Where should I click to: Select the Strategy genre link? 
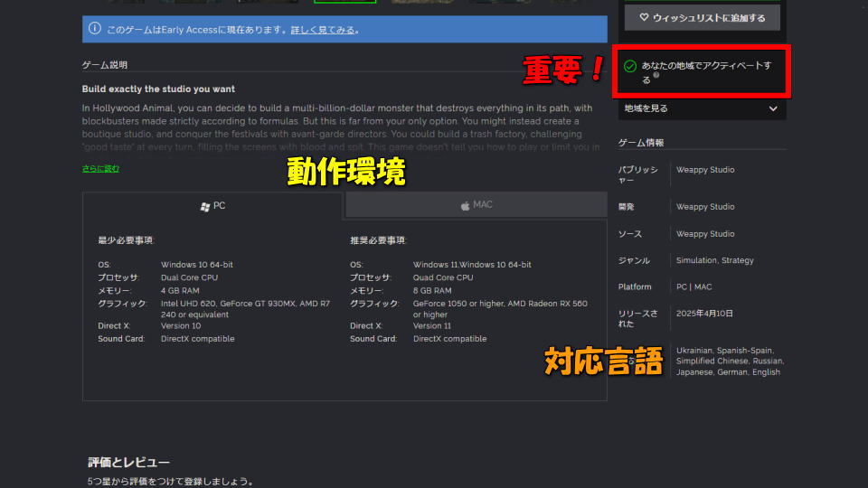(x=738, y=260)
